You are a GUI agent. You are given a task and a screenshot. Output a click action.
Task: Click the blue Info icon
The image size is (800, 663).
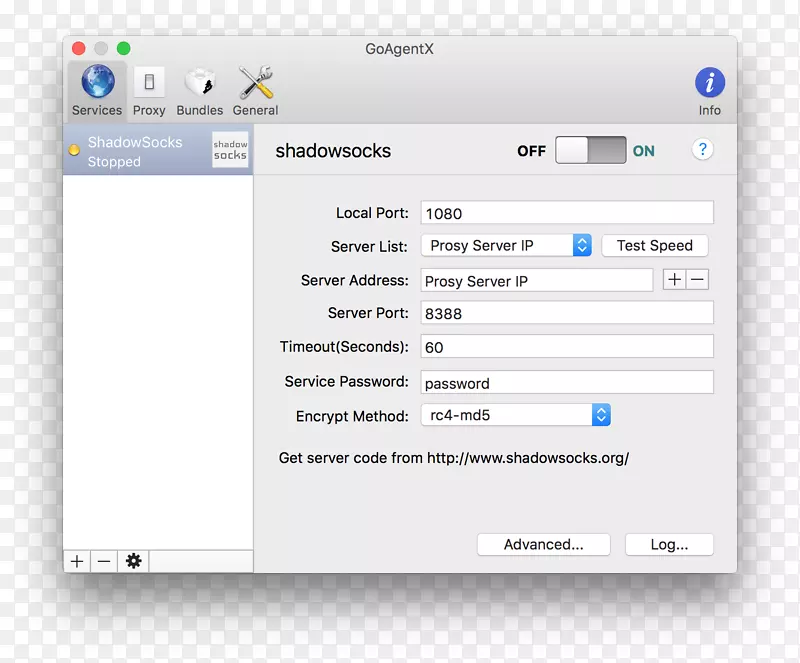point(709,82)
